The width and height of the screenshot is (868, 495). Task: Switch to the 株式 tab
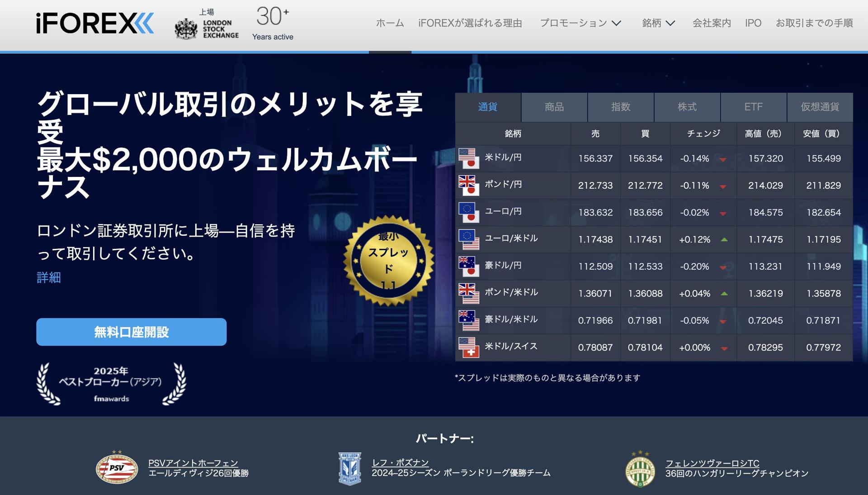tap(687, 107)
